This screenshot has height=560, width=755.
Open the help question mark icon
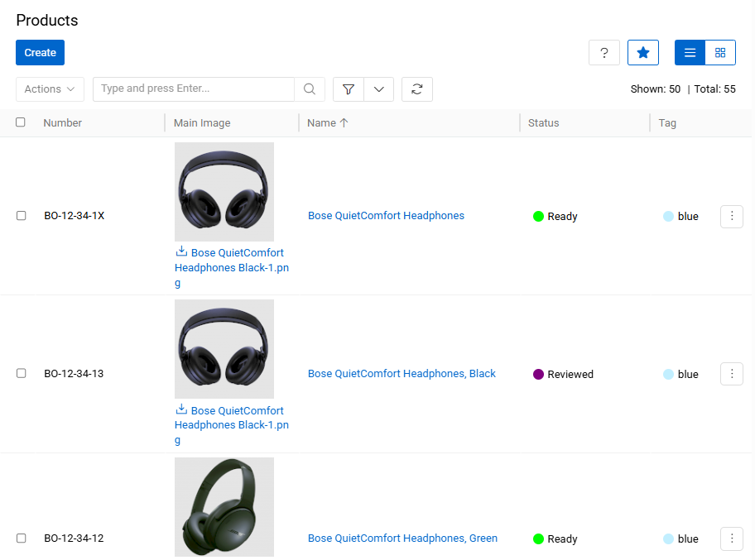pyautogui.click(x=604, y=52)
